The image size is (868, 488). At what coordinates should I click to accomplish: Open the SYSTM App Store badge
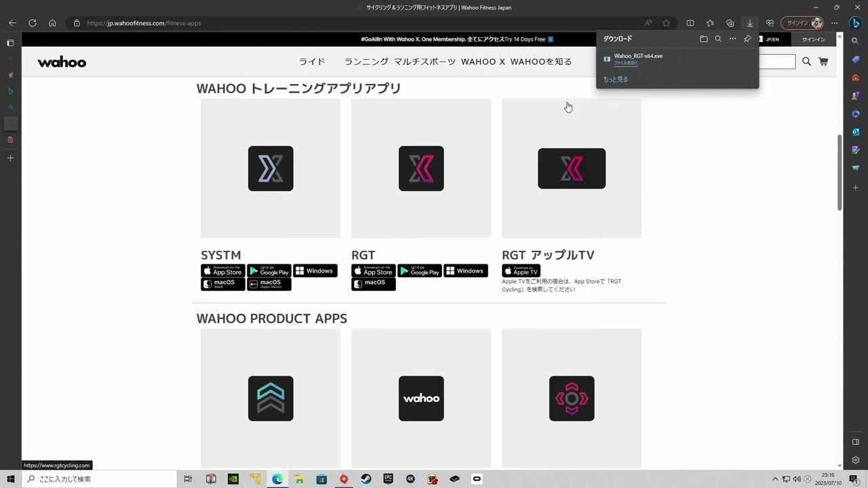click(x=223, y=271)
